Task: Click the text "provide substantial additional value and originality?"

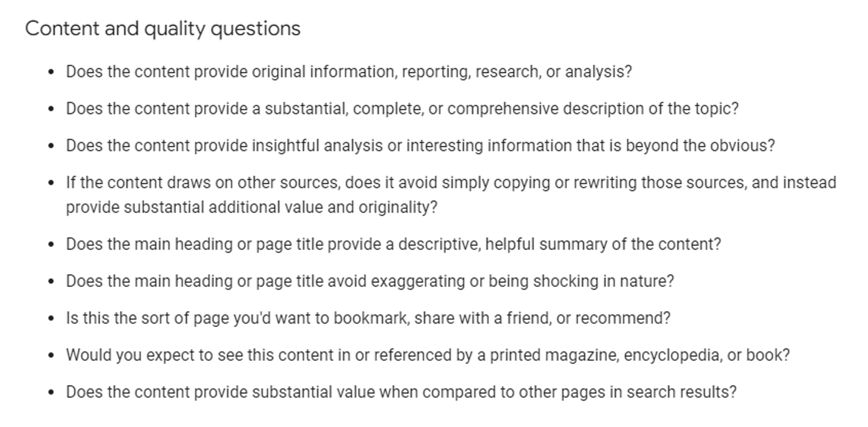Action: point(252,207)
